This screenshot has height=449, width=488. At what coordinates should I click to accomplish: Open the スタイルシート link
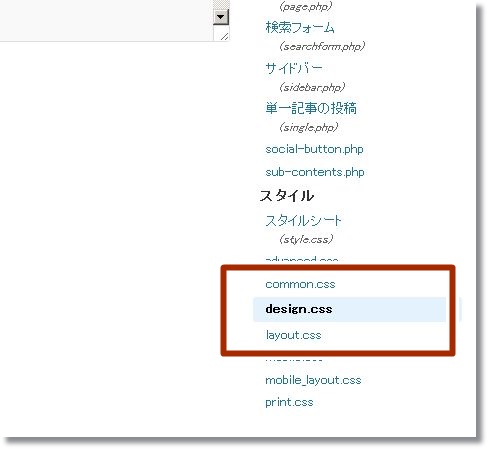[303, 221]
